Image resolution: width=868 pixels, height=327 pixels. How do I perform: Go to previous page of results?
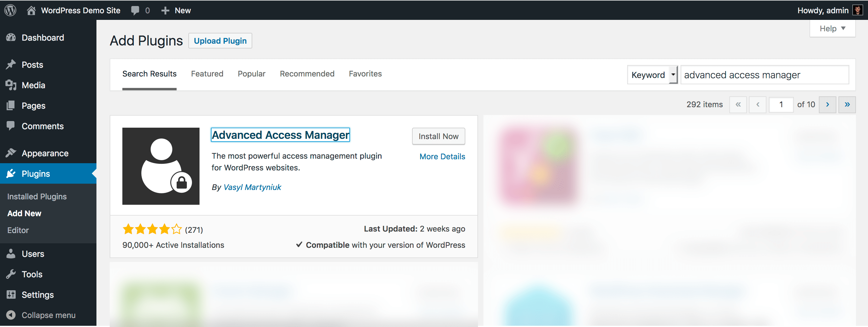point(757,104)
